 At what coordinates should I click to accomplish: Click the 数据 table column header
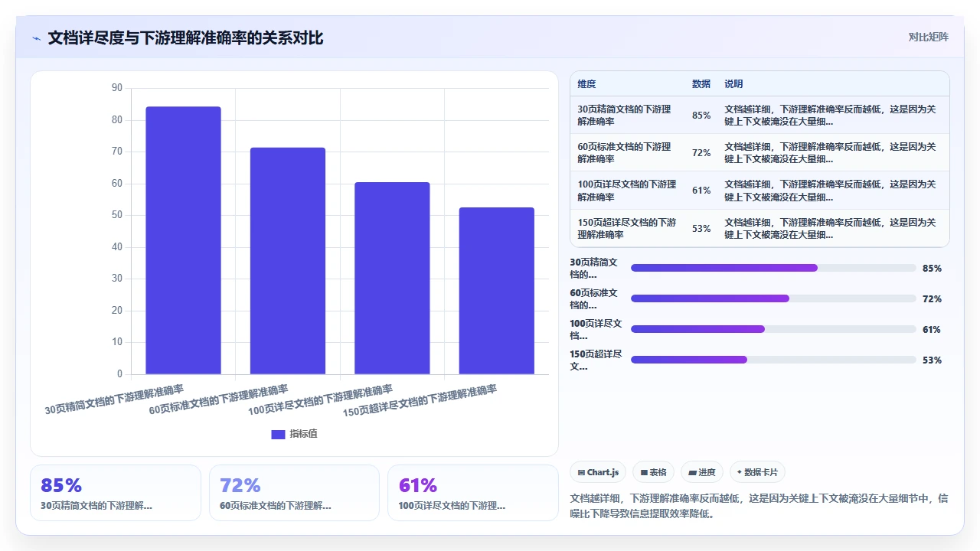(x=701, y=84)
